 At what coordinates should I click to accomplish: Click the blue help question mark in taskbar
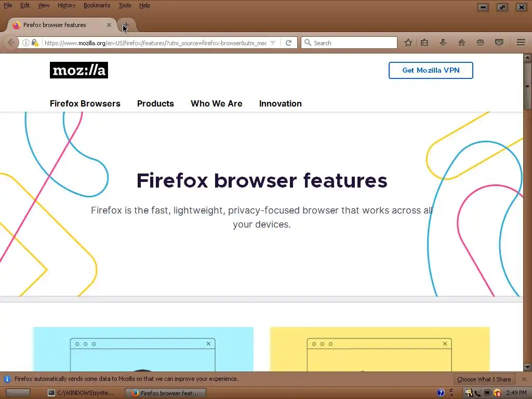[441, 393]
